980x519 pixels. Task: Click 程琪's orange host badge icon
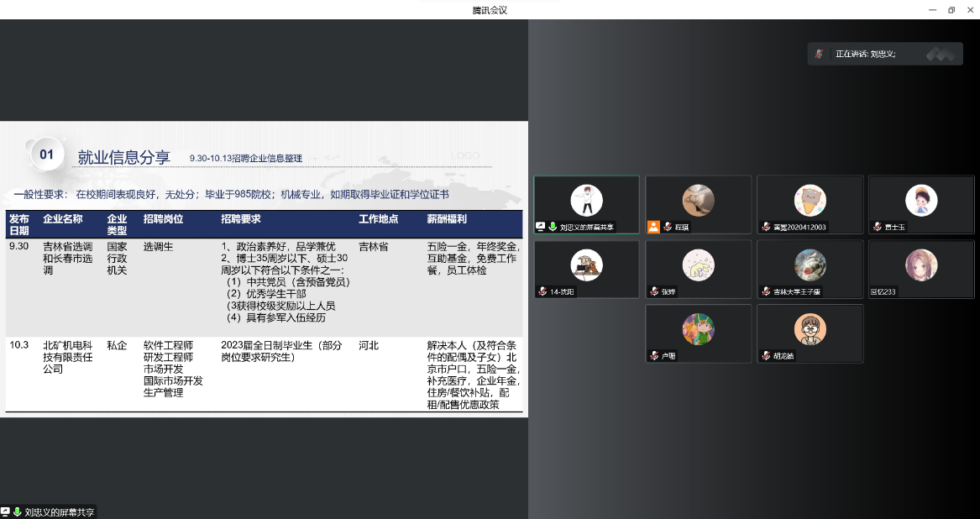(x=653, y=227)
